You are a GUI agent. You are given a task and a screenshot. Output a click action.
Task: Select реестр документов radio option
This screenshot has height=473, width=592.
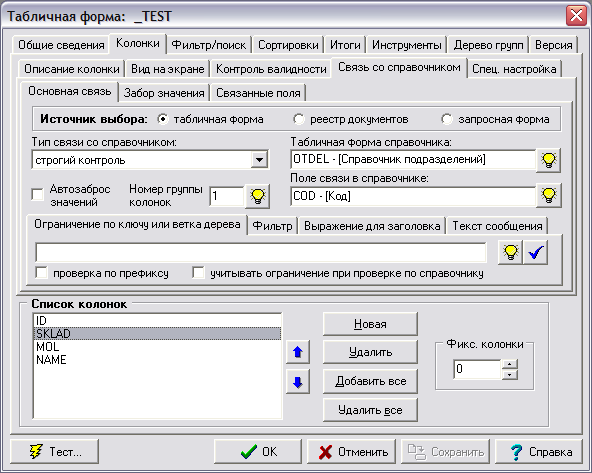click(299, 119)
